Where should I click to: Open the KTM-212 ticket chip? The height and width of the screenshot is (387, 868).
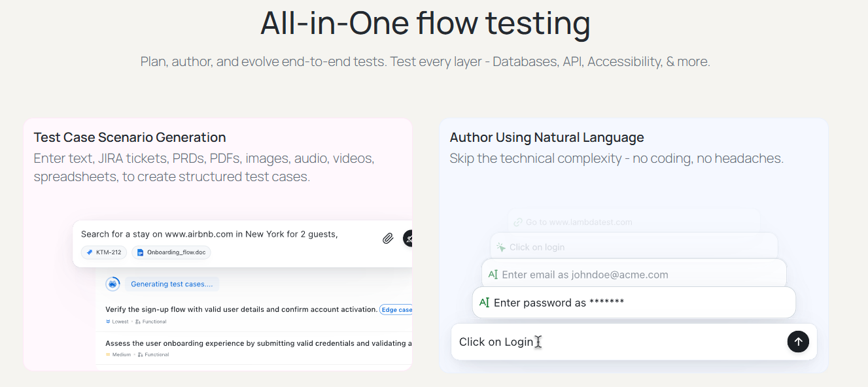pyautogui.click(x=104, y=252)
